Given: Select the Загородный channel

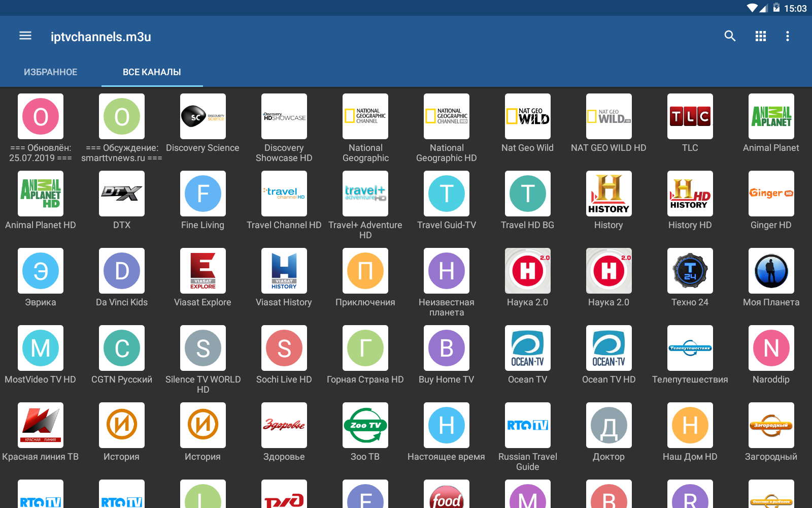Looking at the screenshot, I should click(x=771, y=425).
